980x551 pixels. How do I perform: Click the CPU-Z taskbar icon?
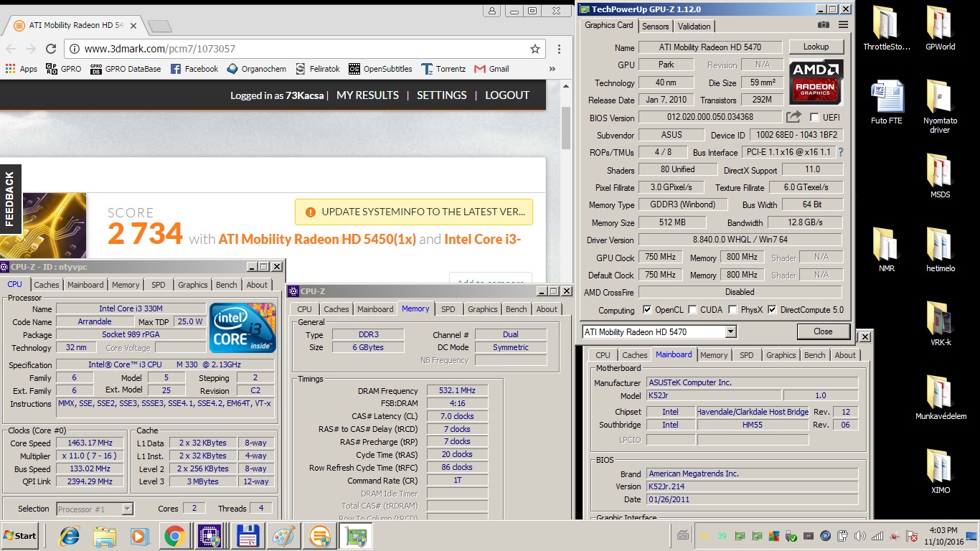pyautogui.click(x=210, y=536)
